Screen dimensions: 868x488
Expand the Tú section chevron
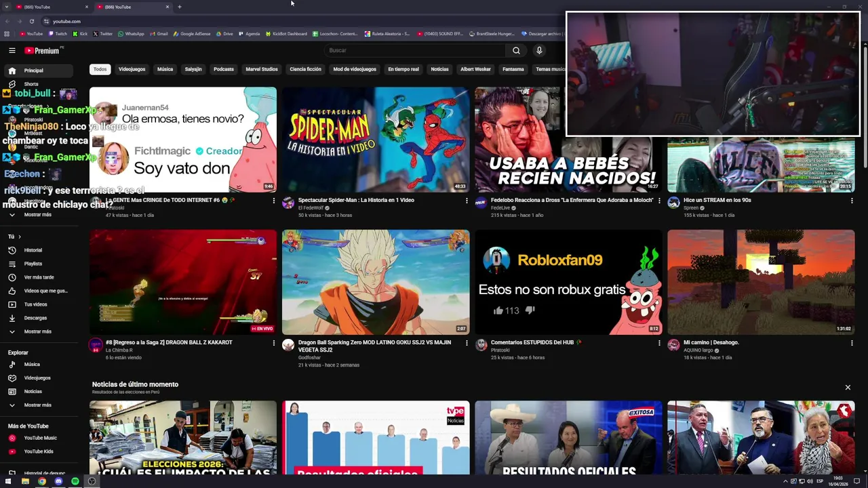tap(20, 237)
